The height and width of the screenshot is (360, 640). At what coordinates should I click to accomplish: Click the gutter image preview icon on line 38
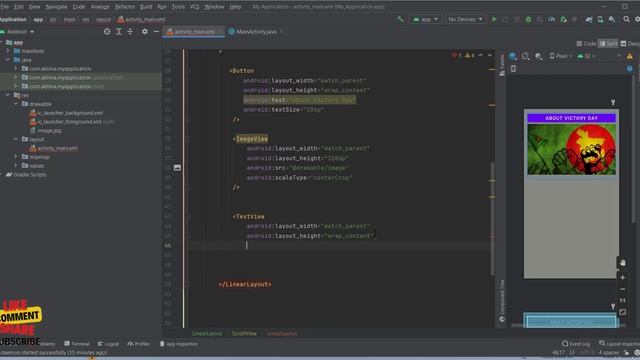point(177,168)
